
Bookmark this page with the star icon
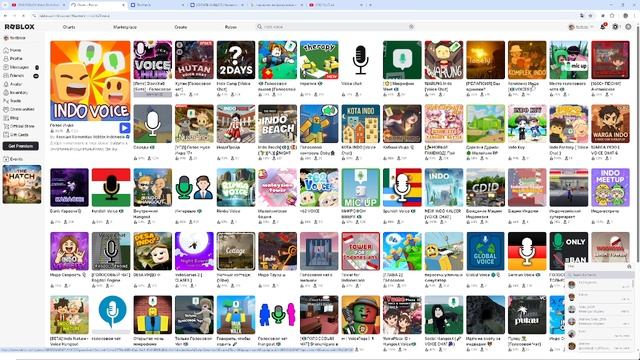[590, 16]
